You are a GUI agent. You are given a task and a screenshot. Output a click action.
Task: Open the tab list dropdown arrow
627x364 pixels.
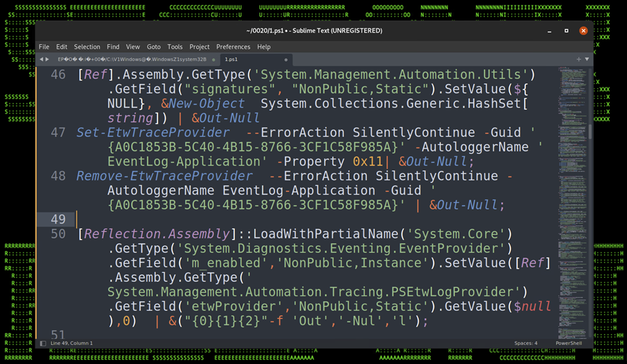[587, 60]
